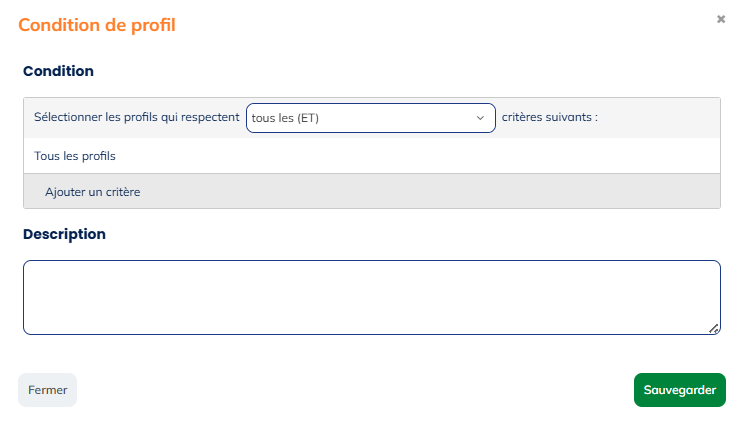Select the "Tous les profils" row

(75, 156)
